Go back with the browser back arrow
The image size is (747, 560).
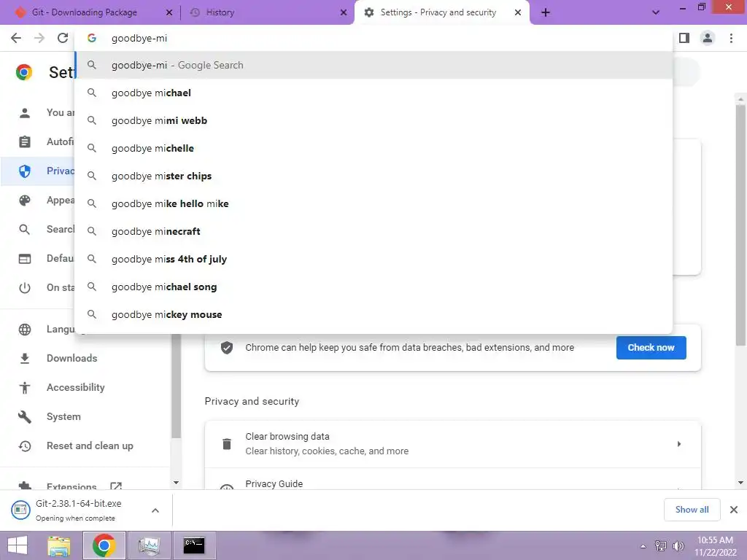click(16, 38)
